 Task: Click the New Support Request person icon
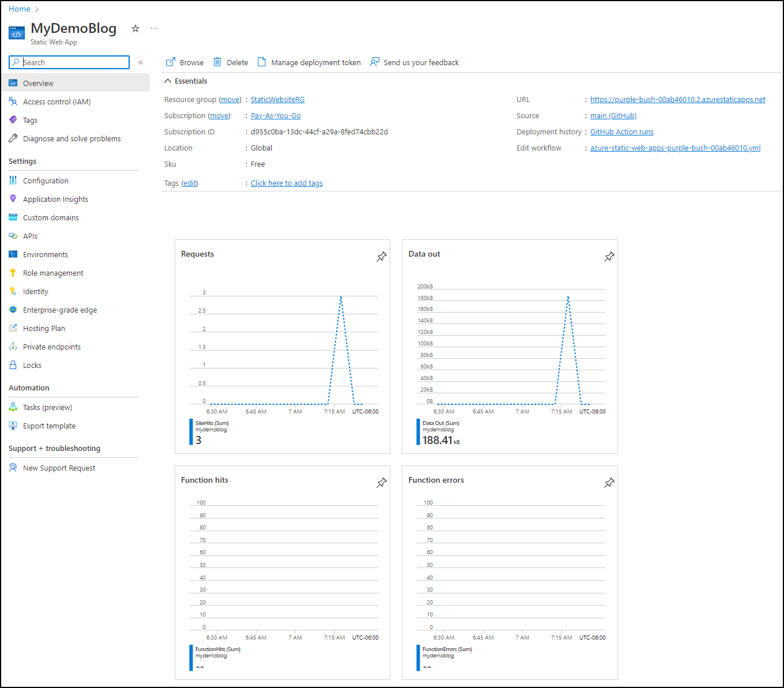coord(13,468)
